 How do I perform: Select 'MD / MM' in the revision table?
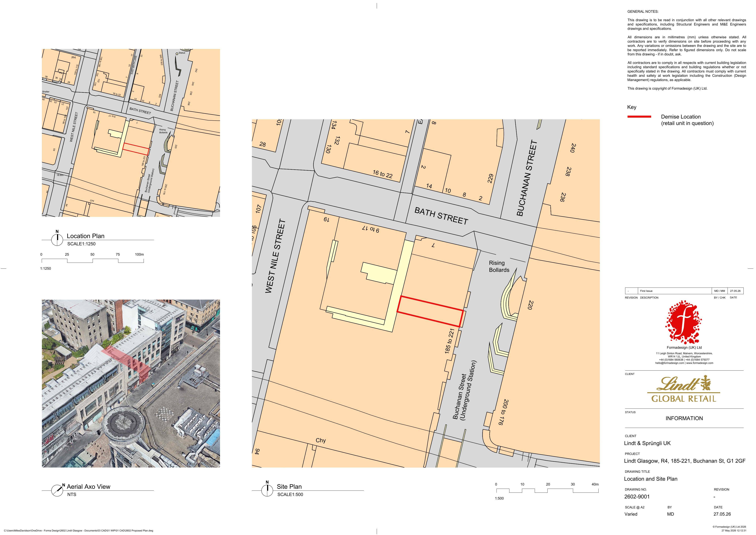pos(719,291)
